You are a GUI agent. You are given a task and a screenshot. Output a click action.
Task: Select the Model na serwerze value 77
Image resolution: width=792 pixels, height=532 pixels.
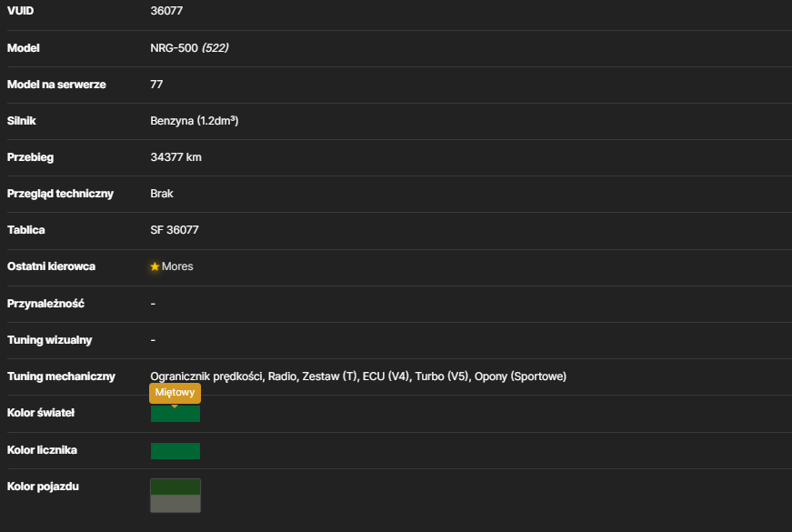(156, 85)
